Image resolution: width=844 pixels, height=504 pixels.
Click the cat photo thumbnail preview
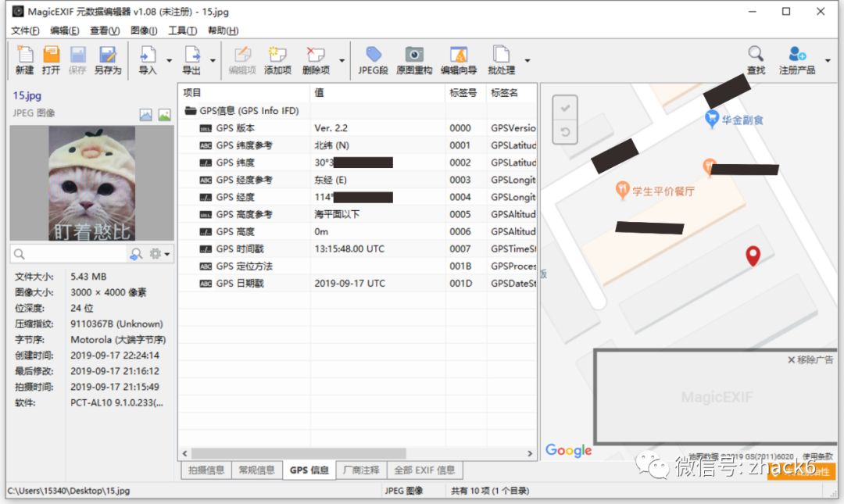(x=91, y=183)
